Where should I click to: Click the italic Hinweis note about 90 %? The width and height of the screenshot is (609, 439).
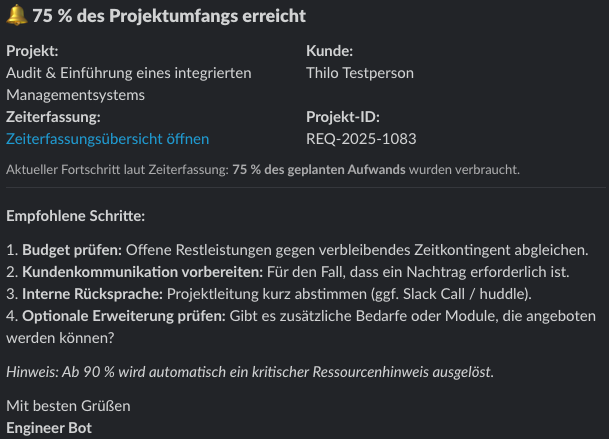pyautogui.click(x=250, y=372)
